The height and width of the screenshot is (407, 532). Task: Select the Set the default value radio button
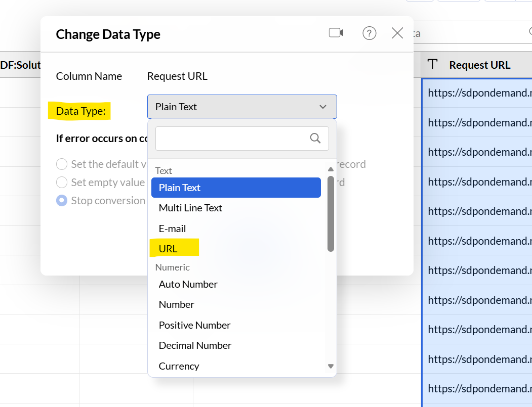[x=62, y=164]
